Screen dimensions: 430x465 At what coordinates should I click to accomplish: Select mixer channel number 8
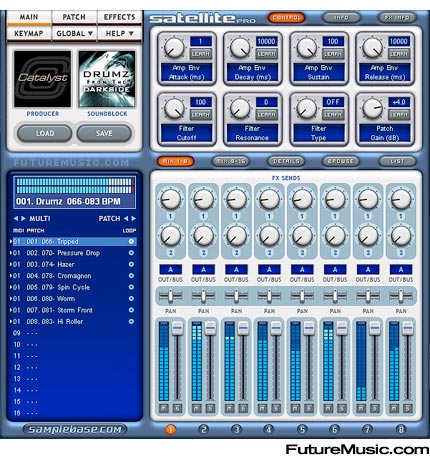click(401, 429)
